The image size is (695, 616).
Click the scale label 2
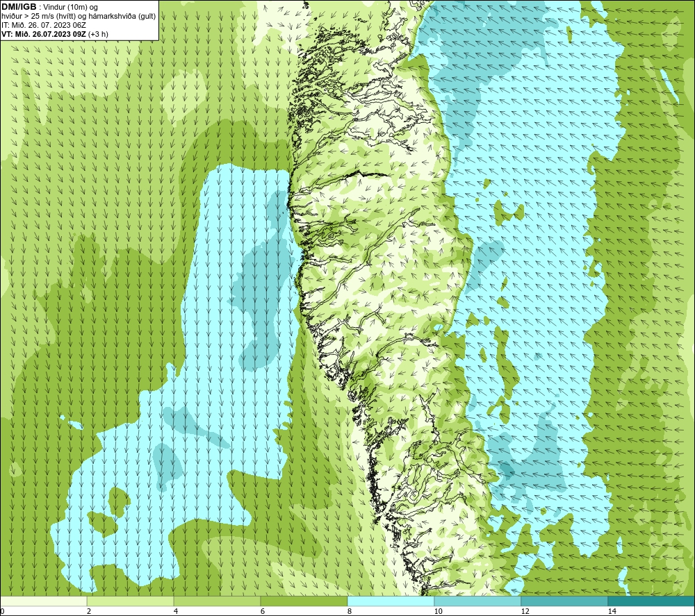tap(89, 611)
